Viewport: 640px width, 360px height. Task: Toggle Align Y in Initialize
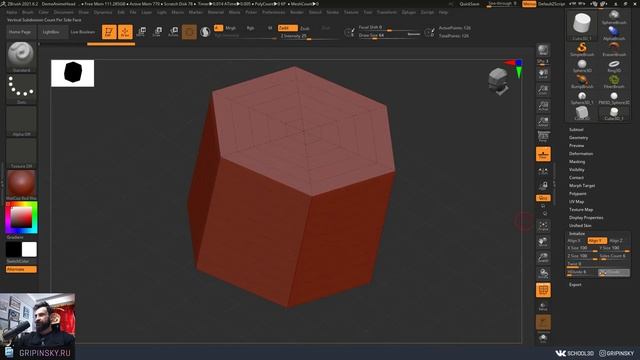597,241
